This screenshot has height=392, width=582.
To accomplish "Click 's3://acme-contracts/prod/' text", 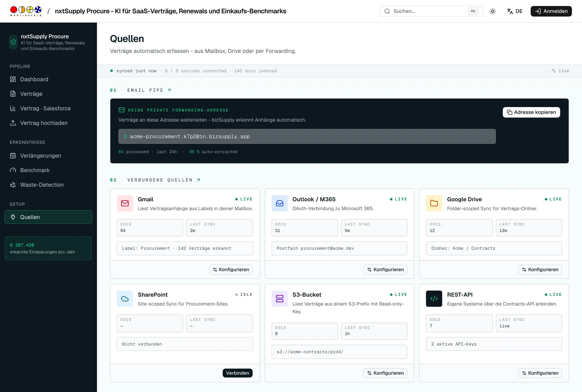I will tap(310, 352).
